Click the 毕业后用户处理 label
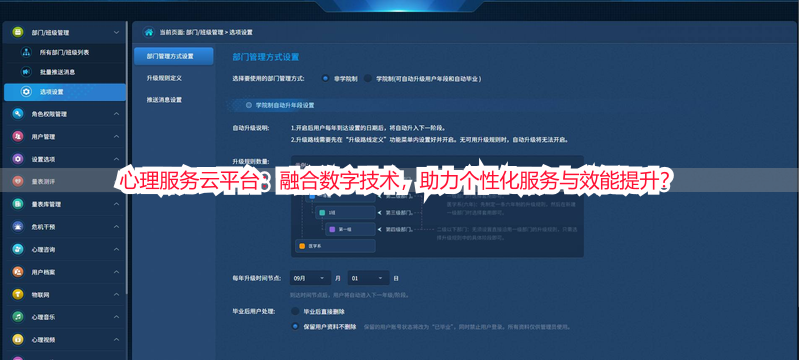The height and width of the screenshot is (360, 799). pyautogui.click(x=253, y=311)
